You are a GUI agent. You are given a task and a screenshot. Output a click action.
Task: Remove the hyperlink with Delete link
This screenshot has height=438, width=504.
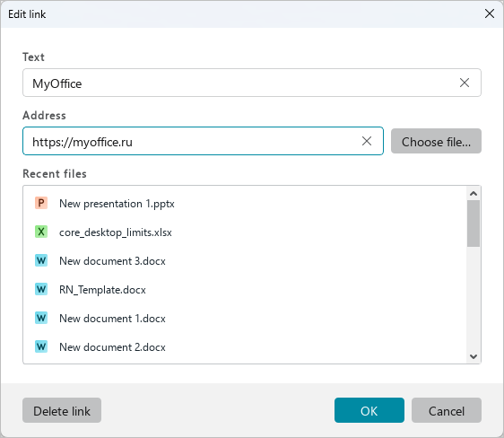pyautogui.click(x=62, y=410)
